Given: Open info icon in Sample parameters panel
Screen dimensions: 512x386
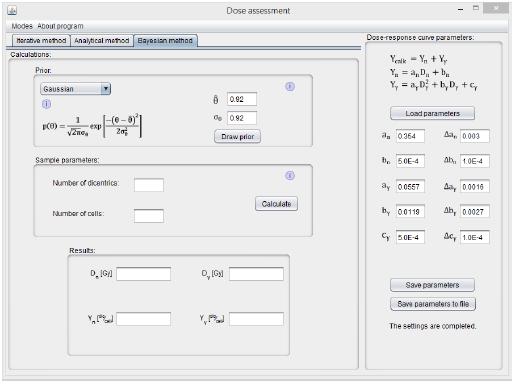Looking at the screenshot, I should tap(290, 176).
